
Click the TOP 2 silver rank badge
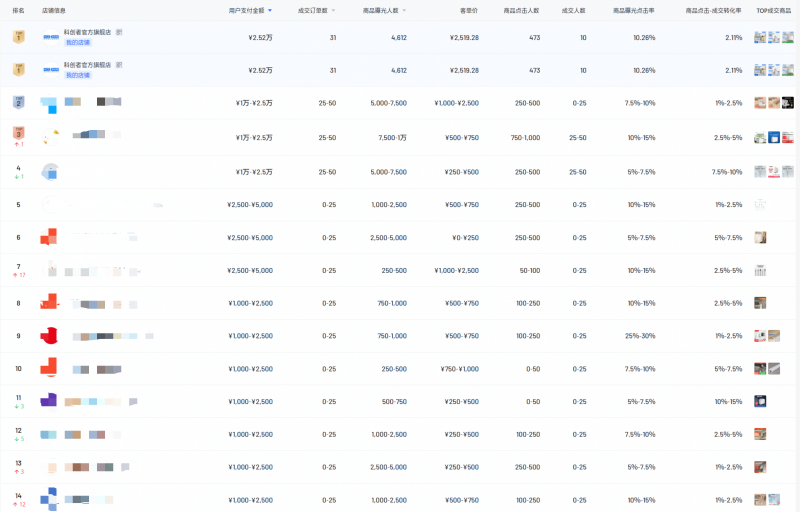pos(18,103)
